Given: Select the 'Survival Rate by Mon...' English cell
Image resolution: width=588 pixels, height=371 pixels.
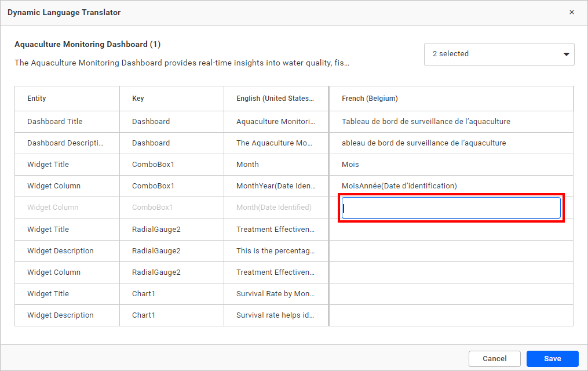Looking at the screenshot, I should coord(275,294).
